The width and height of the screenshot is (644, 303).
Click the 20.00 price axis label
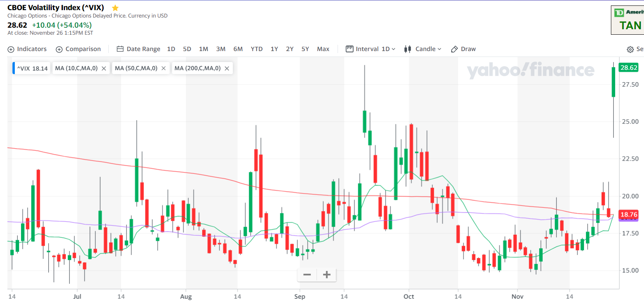(630, 196)
